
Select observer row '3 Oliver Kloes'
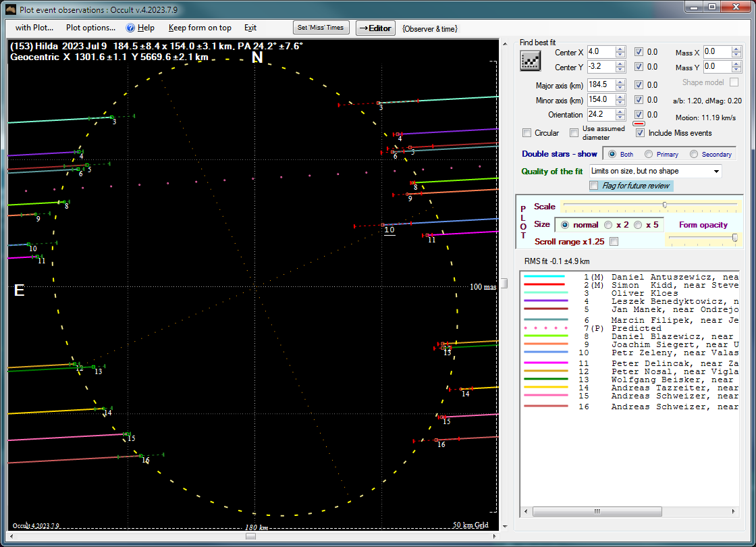coord(630,293)
